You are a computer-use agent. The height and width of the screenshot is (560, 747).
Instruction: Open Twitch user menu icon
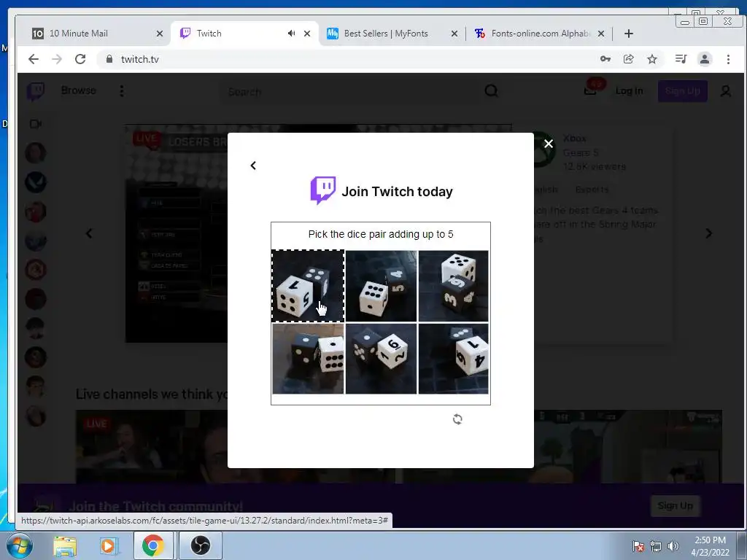725,91
